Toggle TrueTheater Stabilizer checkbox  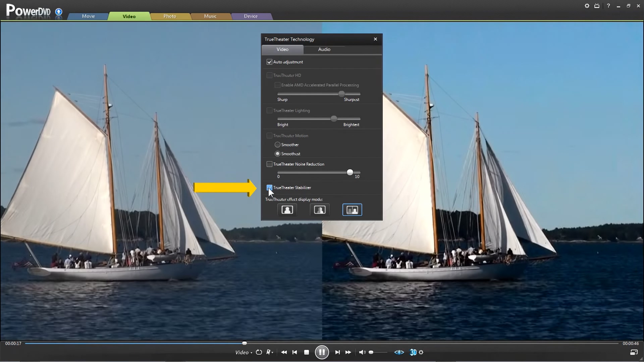[x=269, y=188]
